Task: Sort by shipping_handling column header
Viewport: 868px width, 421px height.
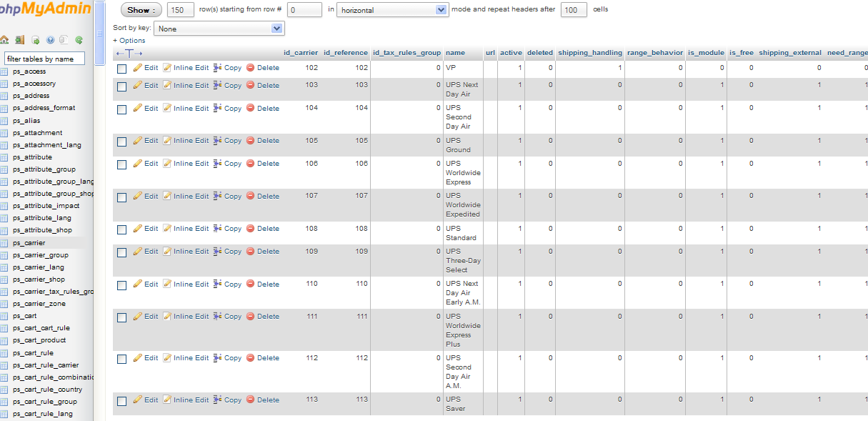Action: (x=590, y=53)
